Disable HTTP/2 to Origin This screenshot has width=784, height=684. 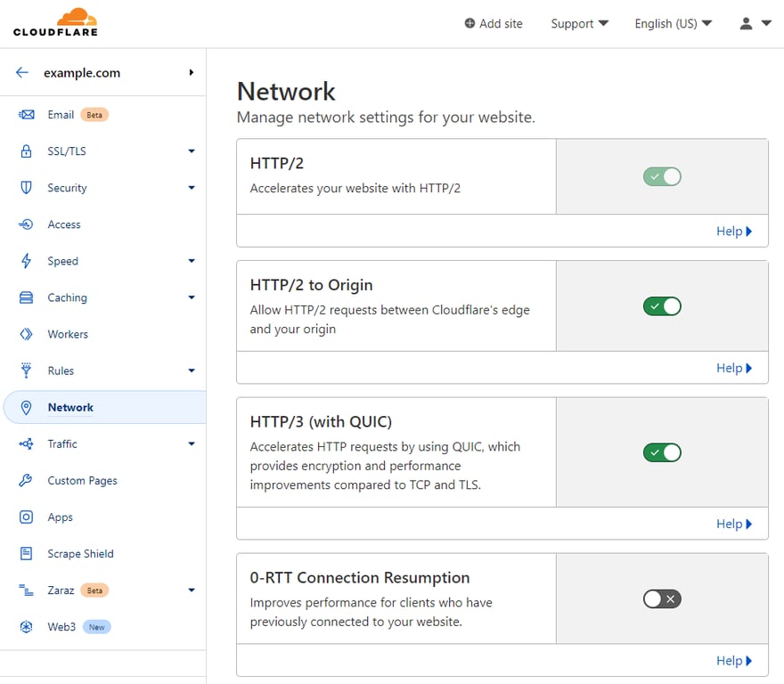point(662,305)
